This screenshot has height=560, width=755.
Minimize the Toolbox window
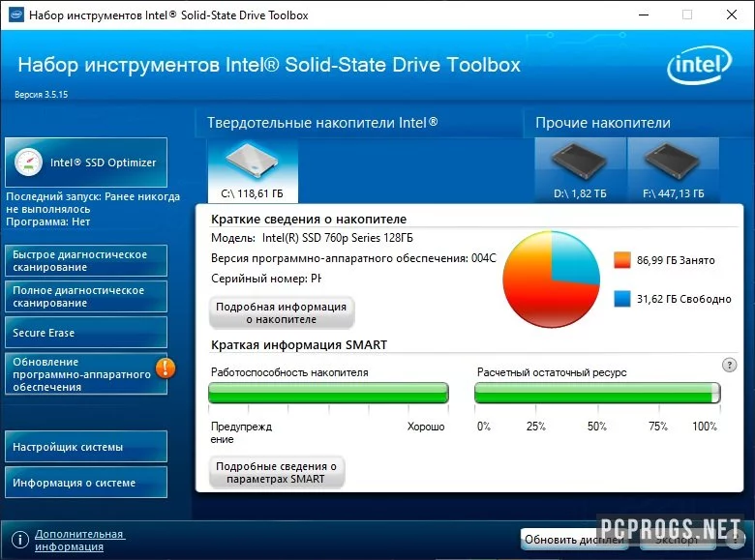click(x=644, y=15)
